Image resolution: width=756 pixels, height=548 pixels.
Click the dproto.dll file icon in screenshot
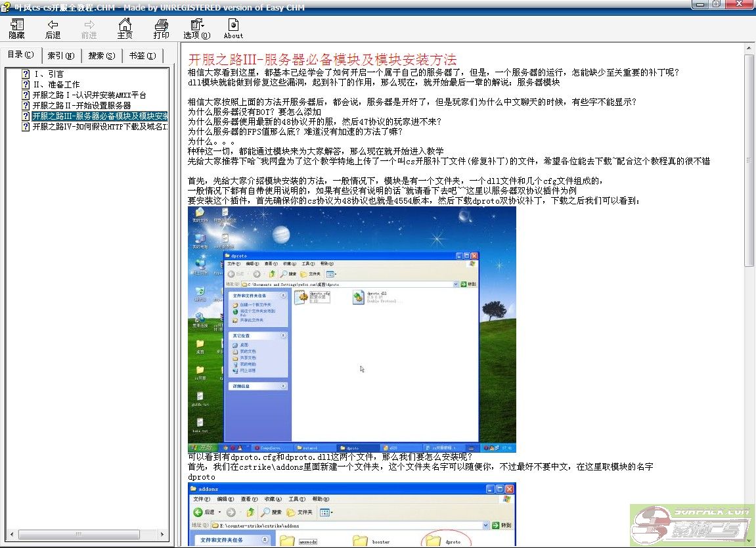[x=358, y=298]
